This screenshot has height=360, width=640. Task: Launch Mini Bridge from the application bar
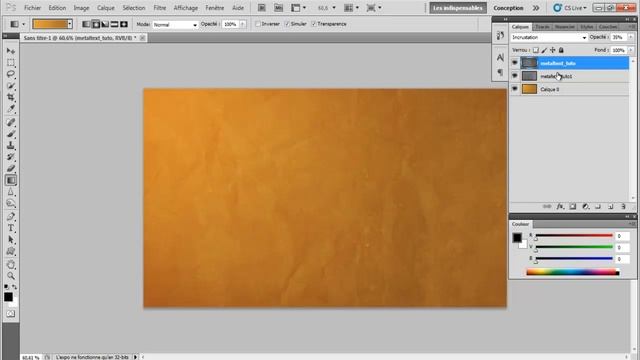(x=278, y=8)
